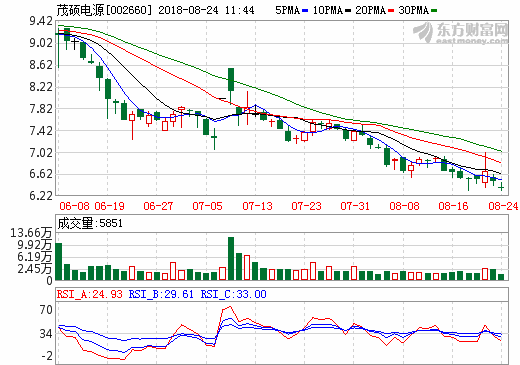Viewport: 520px width, 365px height.
Task: Click the 9.92万 volume axis label
Action: 35,245
